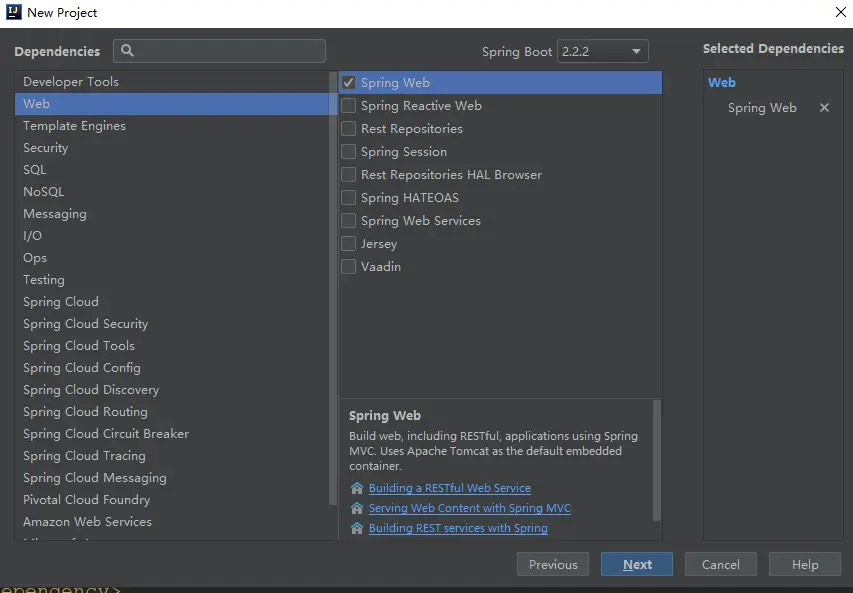853x593 pixels.
Task: Select the SQL category
Action: pos(172,170)
